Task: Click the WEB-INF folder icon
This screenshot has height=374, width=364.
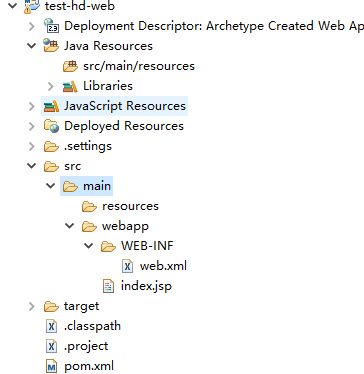Action: [108, 246]
